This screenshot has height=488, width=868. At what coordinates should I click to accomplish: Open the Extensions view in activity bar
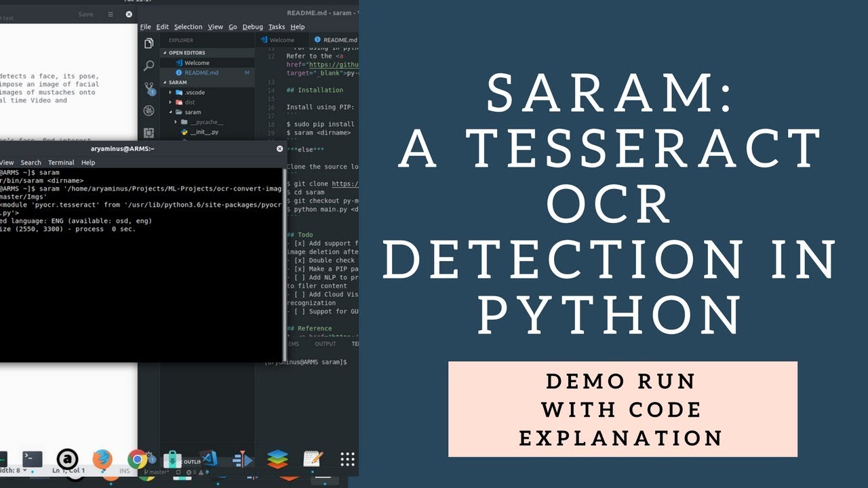pos(149,133)
